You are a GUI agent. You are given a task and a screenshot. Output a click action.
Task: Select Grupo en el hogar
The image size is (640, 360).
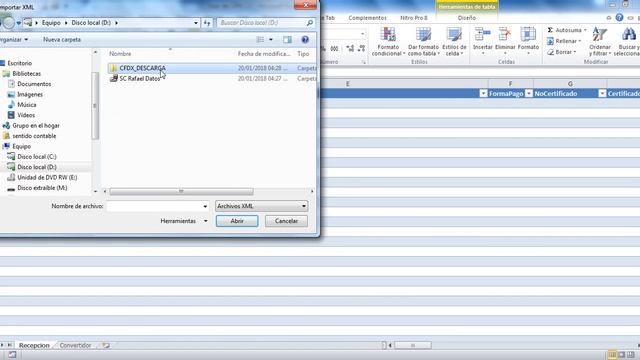(x=36, y=126)
